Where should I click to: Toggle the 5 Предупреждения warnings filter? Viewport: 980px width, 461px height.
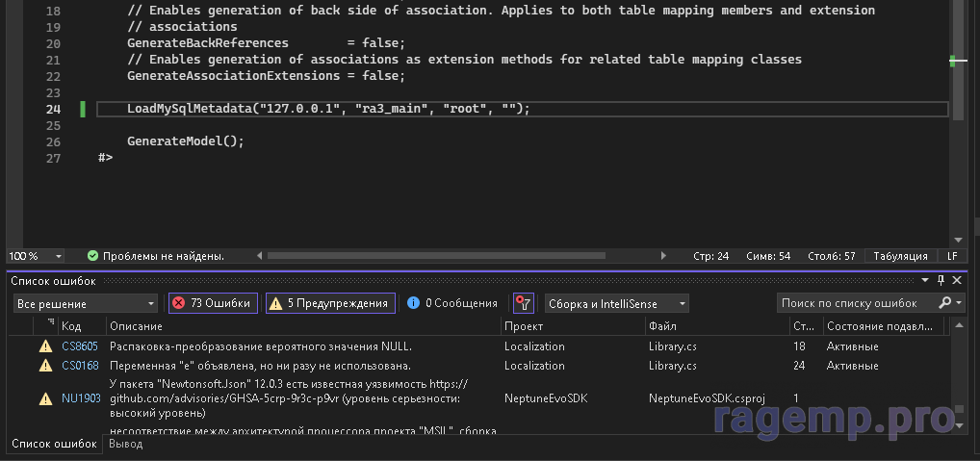[330, 303]
